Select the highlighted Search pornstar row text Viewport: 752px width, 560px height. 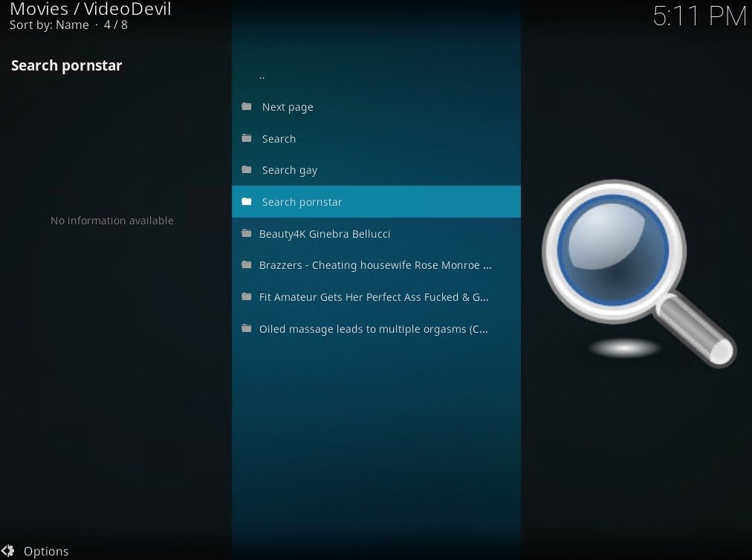coord(302,202)
